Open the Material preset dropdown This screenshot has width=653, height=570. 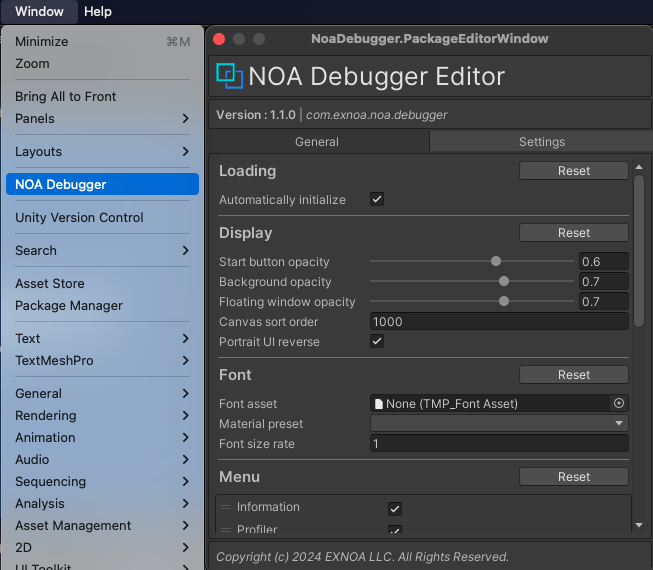pyautogui.click(x=499, y=423)
